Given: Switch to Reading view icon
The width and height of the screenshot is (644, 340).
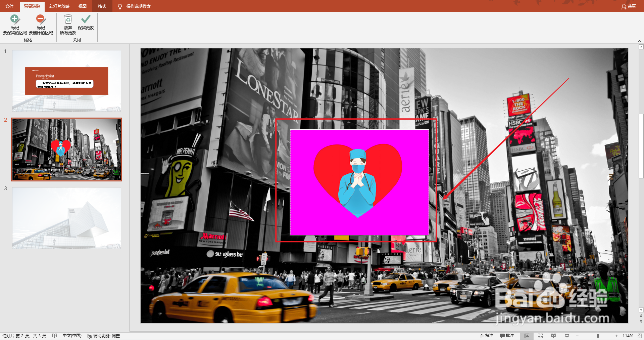Looking at the screenshot, I should tap(554, 336).
